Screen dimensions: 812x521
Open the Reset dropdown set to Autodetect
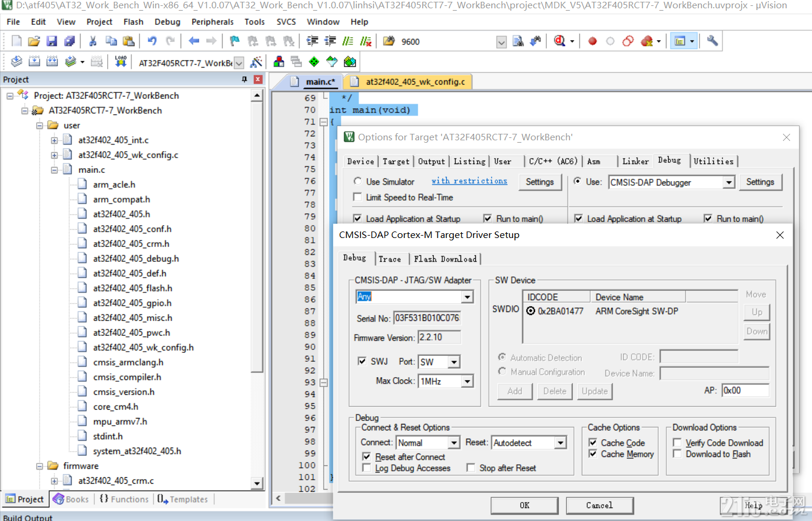tap(560, 443)
